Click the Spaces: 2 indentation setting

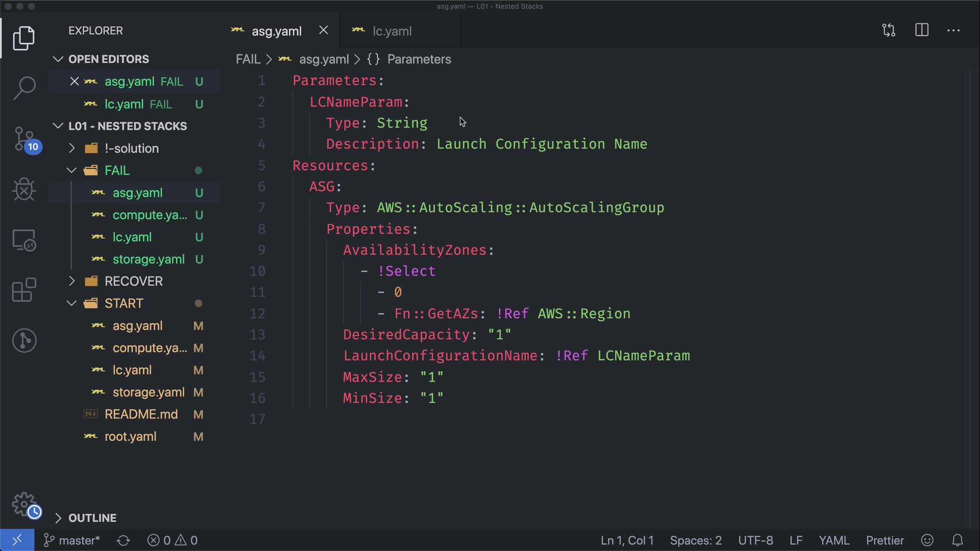point(696,540)
